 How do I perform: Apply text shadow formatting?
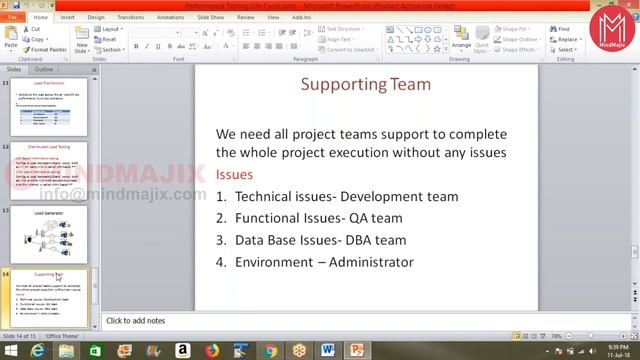coord(169,46)
